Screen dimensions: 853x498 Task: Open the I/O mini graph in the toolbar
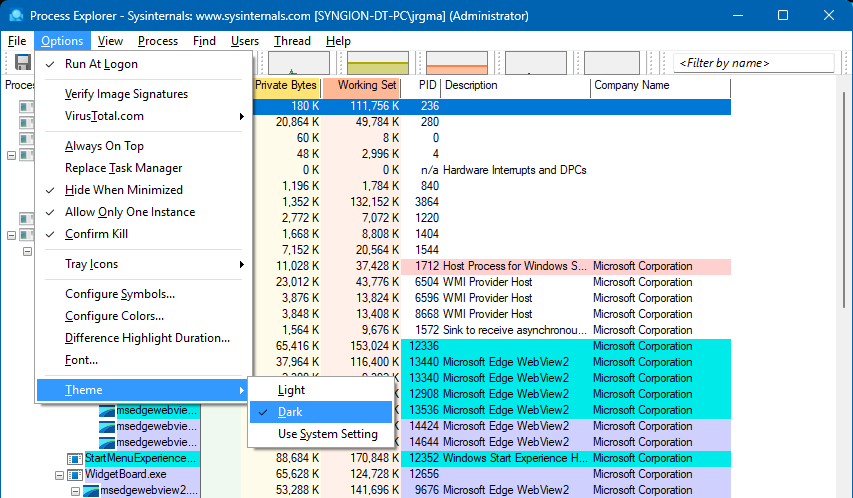coord(535,63)
